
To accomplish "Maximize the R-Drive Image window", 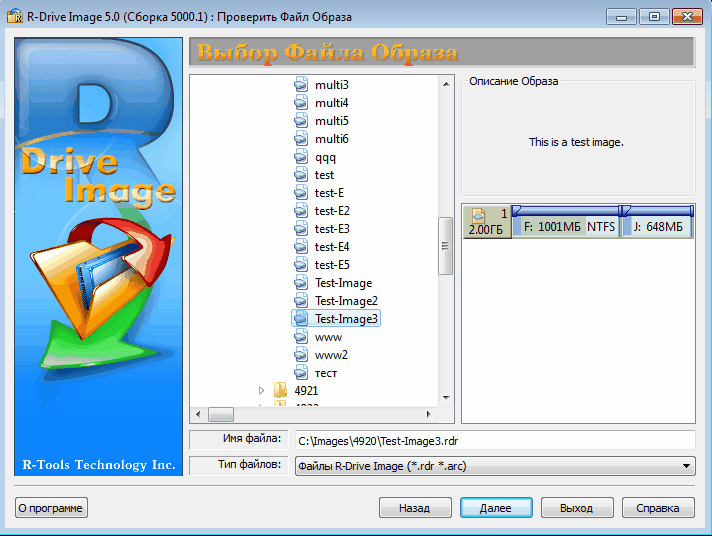I will 654,17.
